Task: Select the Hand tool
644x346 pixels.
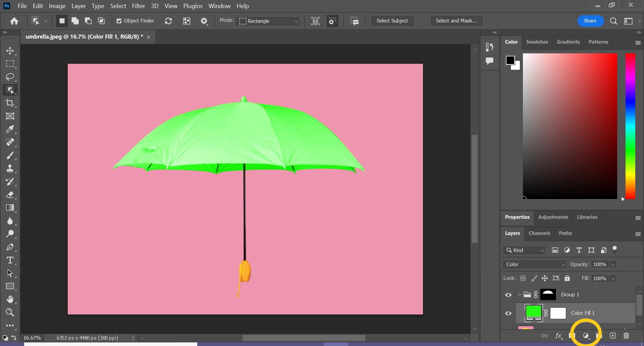Action: coord(10,299)
